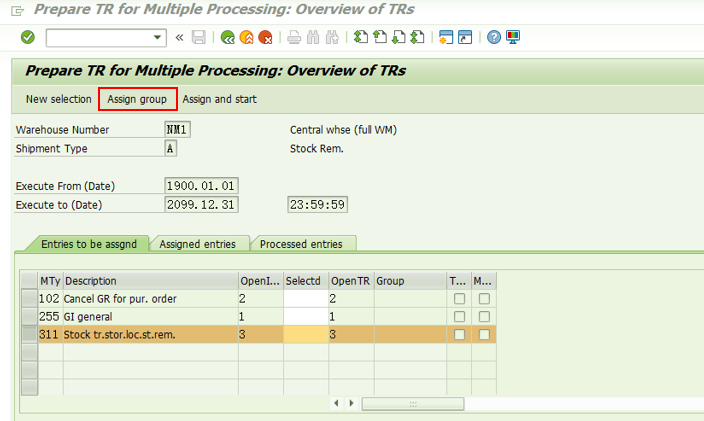The image size is (704, 421).
Task: Click the Assign and start button
Action: coord(220,99)
